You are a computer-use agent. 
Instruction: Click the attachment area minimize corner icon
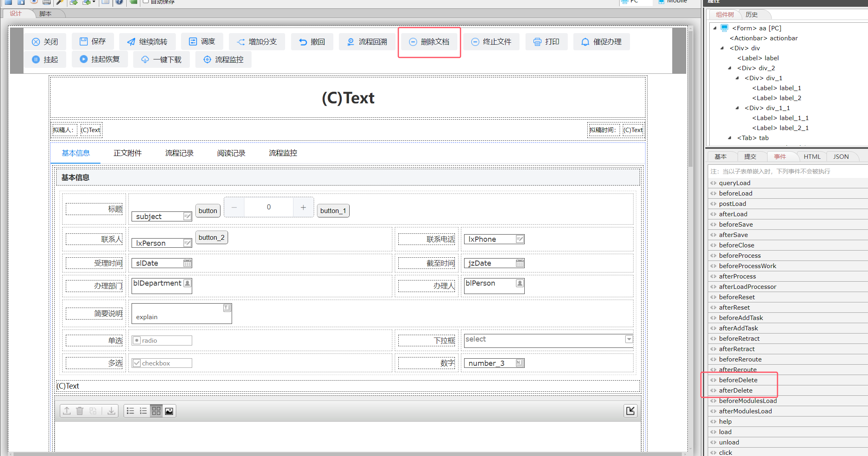coord(630,411)
